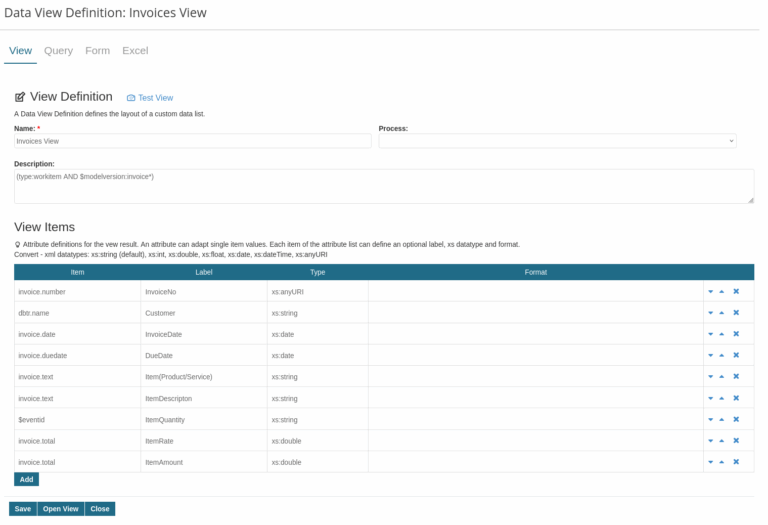Move Item(Product/Service) row up
Screen dimensions: 768x525
point(721,377)
